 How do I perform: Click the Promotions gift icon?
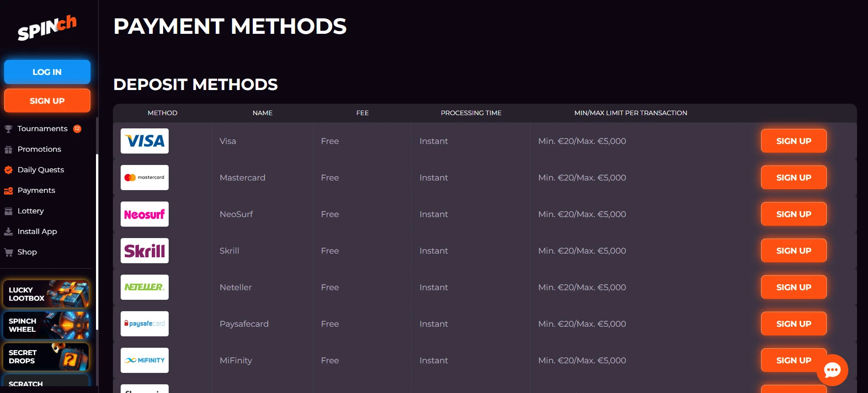coord(8,149)
